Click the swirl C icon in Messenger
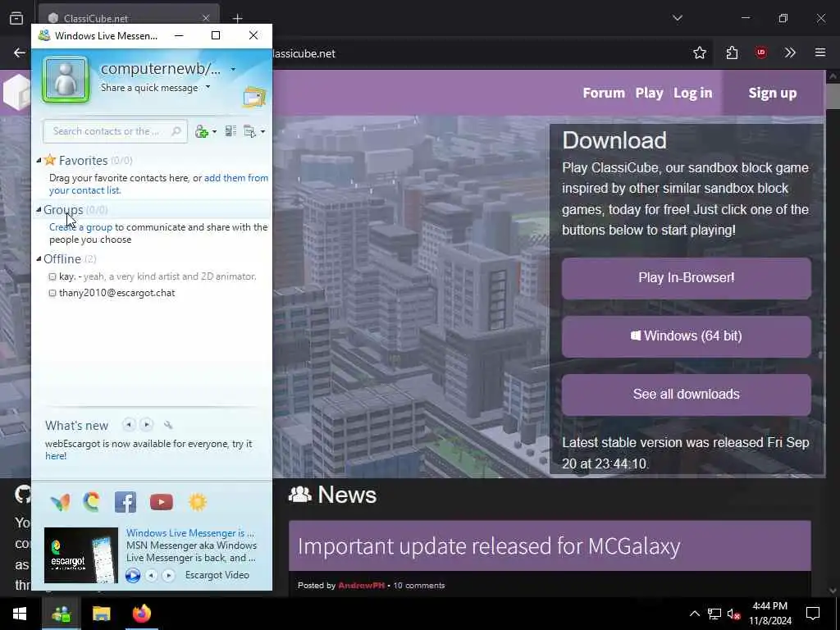This screenshot has width=840, height=630. pos(92,502)
